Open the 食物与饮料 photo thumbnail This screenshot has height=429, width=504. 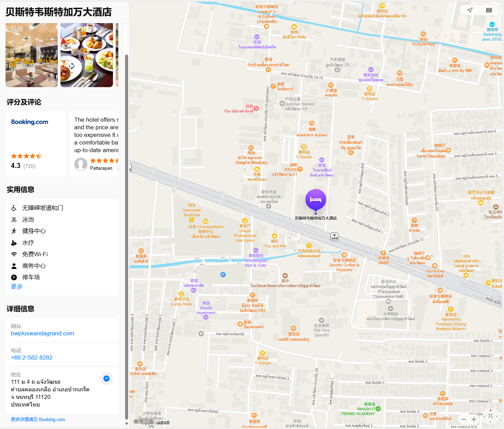(87, 55)
